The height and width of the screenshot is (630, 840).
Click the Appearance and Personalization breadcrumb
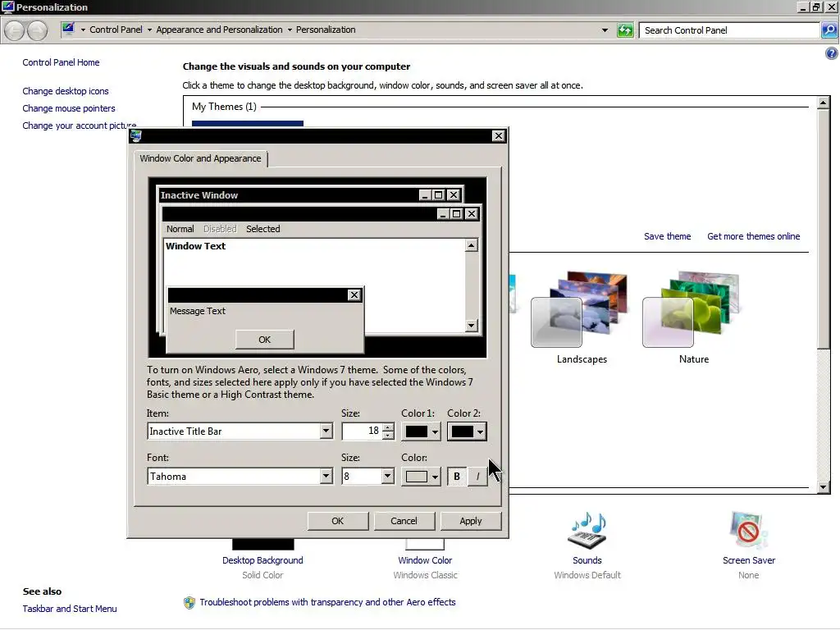(x=219, y=30)
